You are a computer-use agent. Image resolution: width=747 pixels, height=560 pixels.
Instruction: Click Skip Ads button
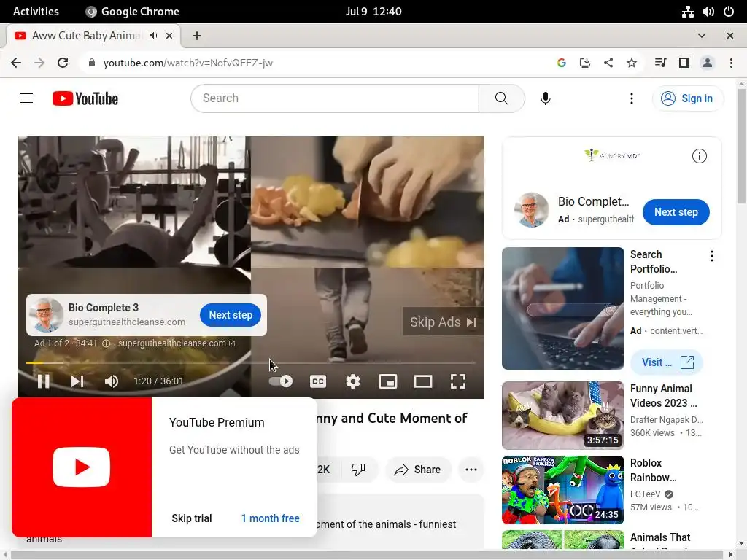[443, 322]
